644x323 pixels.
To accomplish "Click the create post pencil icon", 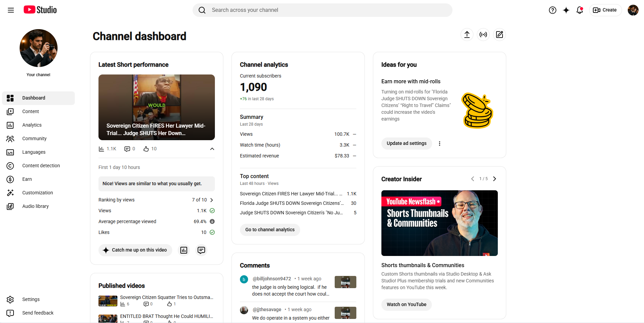I will click(499, 35).
